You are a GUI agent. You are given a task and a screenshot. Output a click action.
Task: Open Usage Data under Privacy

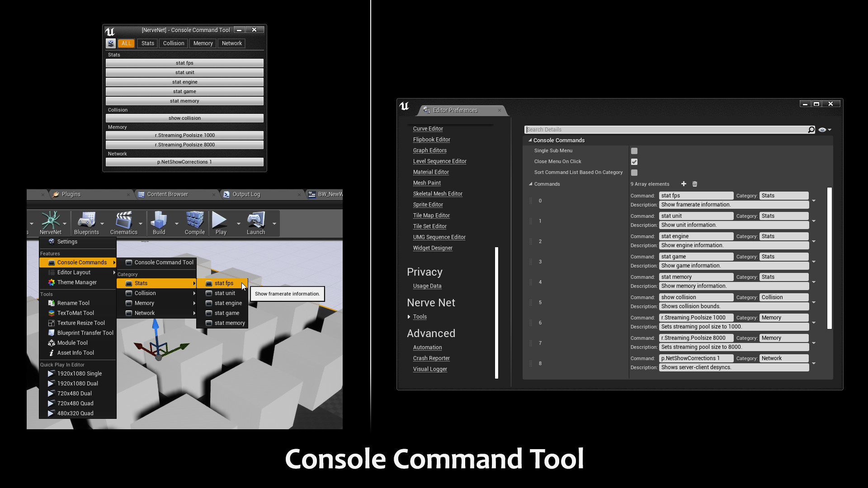point(427,286)
